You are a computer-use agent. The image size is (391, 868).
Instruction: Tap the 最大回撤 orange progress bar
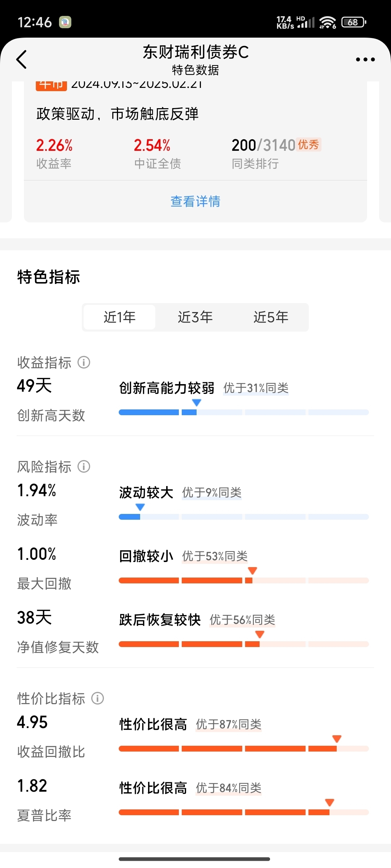[244, 580]
